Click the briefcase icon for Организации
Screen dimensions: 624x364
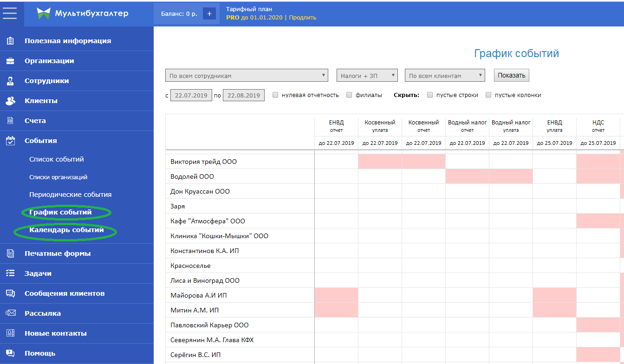point(10,61)
